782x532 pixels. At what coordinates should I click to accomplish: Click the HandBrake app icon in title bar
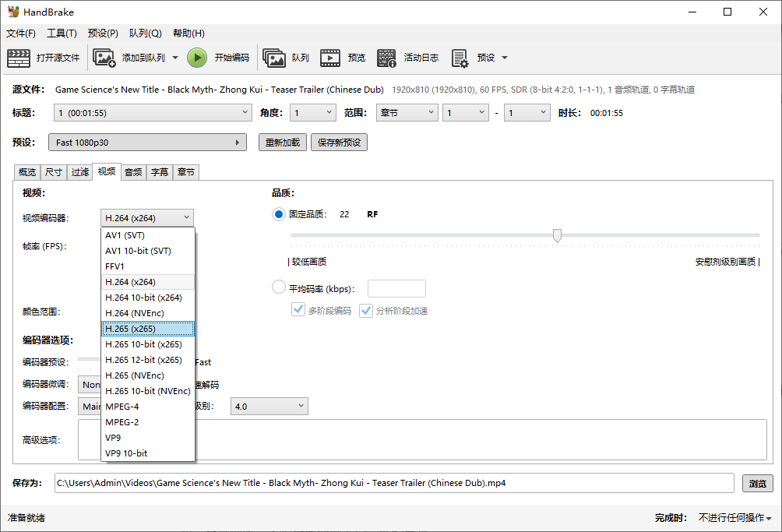tap(13, 12)
